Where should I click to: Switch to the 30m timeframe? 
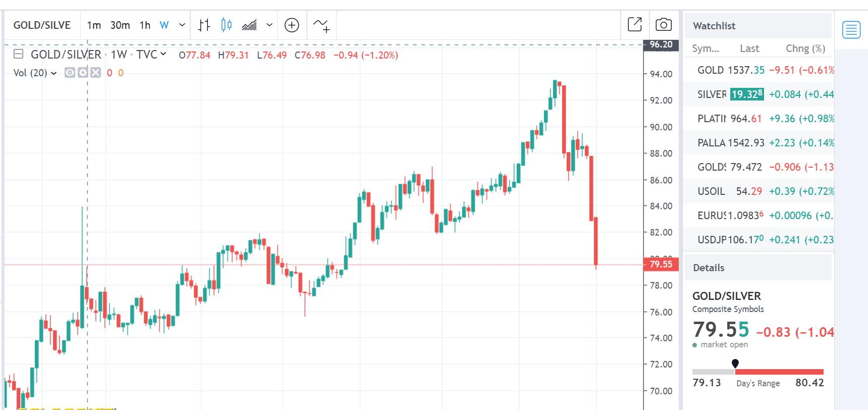pyautogui.click(x=120, y=25)
